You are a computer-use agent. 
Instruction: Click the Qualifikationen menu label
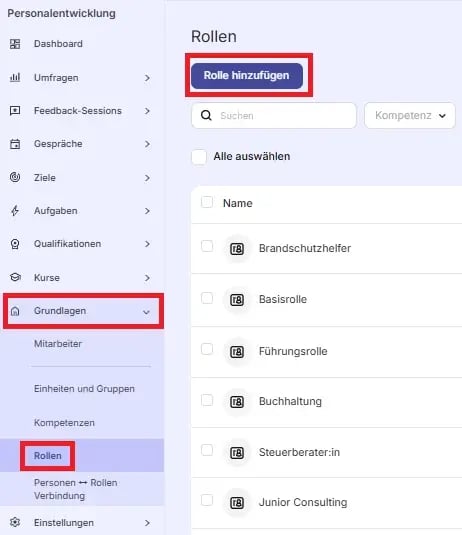click(68, 244)
